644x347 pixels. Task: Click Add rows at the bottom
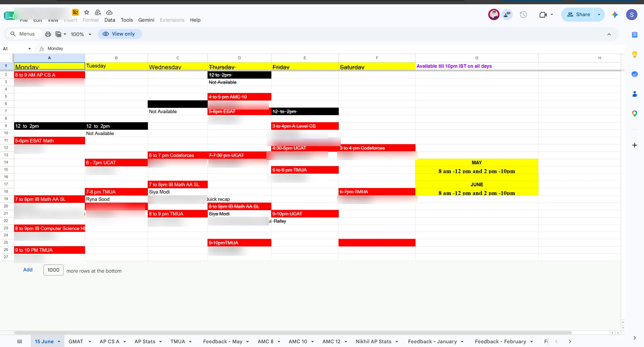pos(28,270)
